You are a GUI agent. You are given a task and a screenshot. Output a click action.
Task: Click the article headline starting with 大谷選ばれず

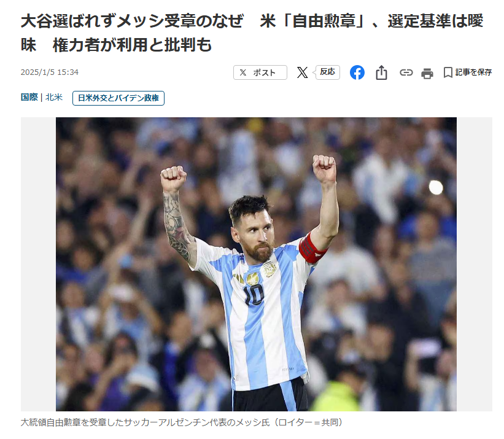pos(252,33)
